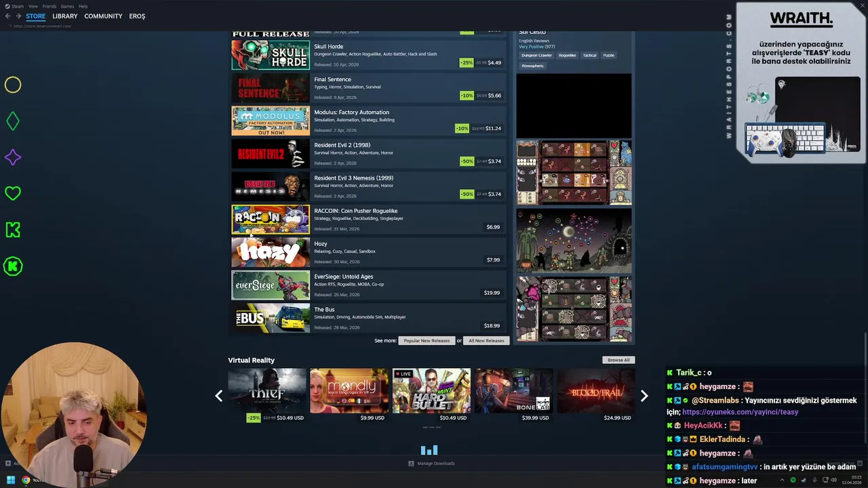This screenshot has height=488, width=868.
Task: Click the -10% badge on Final Sentence
Action: coord(467,96)
